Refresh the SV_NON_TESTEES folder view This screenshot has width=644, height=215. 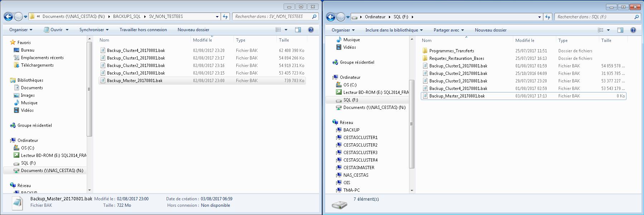click(x=225, y=16)
